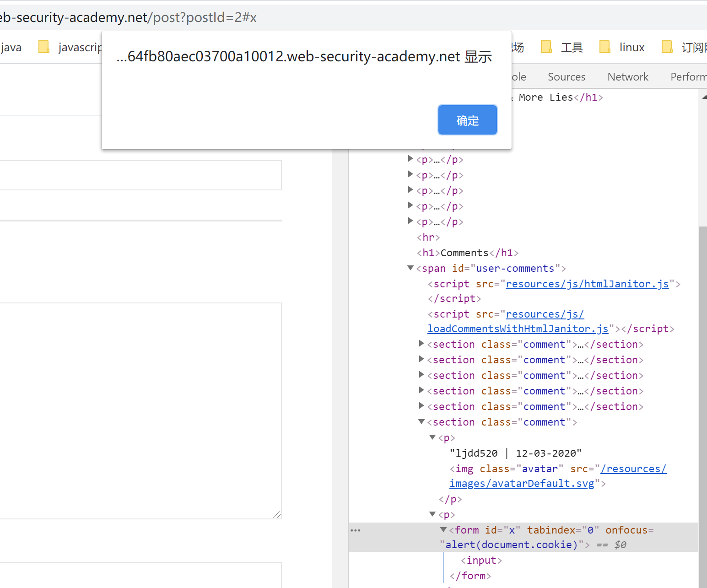Click the 确定 button in the alert dialog
The width and height of the screenshot is (707, 588).
(467, 120)
